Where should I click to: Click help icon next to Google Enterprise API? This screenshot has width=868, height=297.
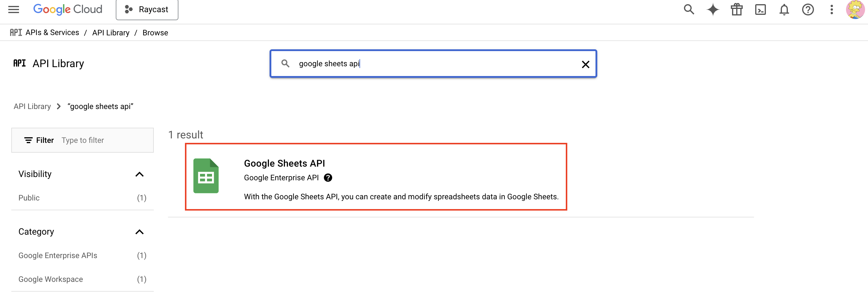coord(328,178)
